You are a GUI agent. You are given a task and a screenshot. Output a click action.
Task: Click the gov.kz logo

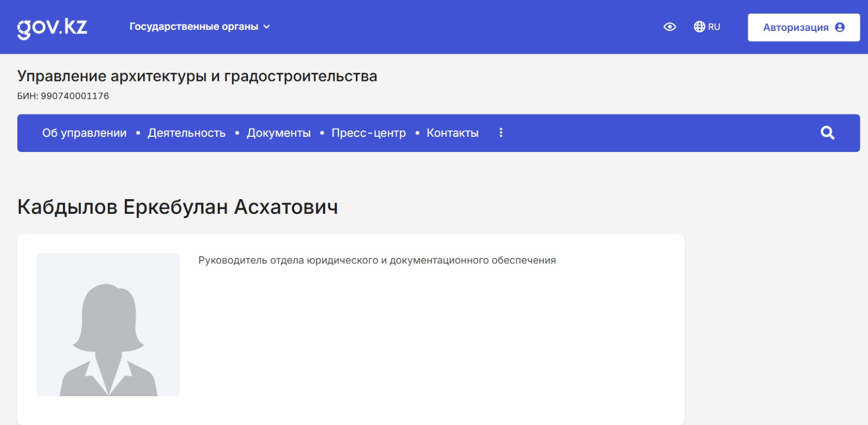52,27
